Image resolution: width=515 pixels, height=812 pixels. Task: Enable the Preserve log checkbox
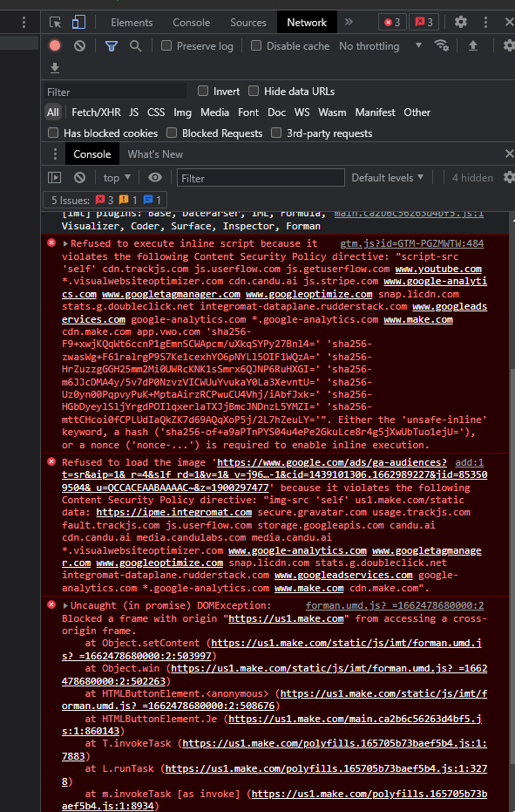coord(166,45)
